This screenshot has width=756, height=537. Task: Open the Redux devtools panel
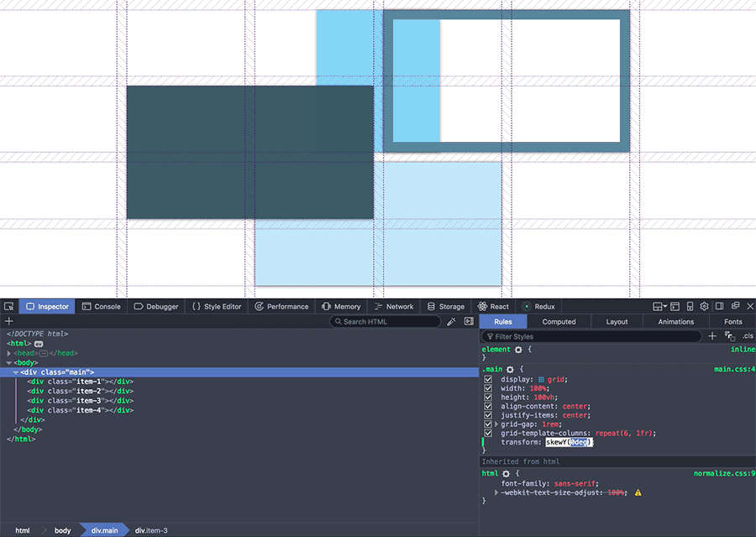539,307
